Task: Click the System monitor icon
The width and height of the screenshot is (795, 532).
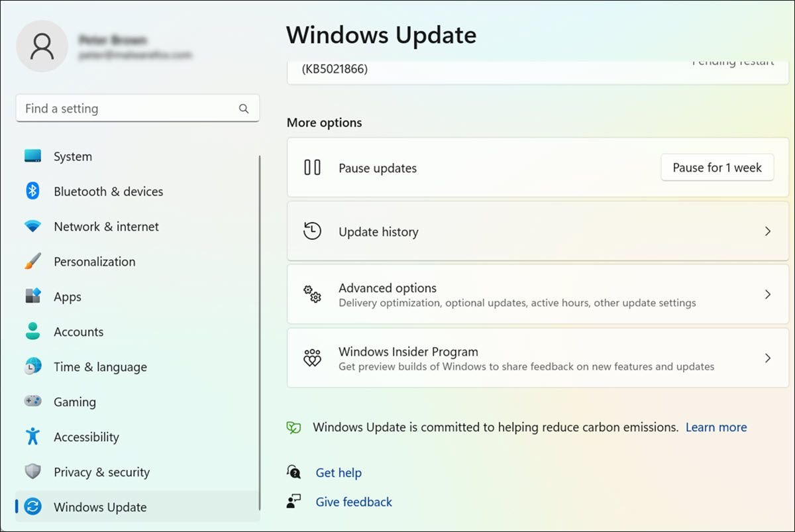Action: pos(32,156)
